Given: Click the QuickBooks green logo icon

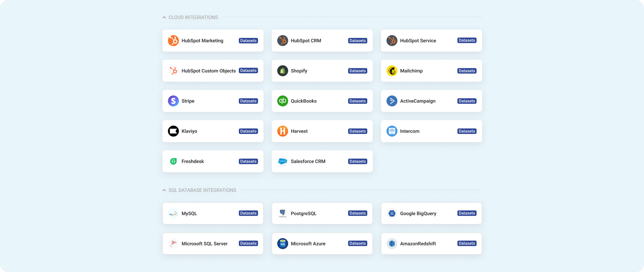Looking at the screenshot, I should (x=282, y=101).
